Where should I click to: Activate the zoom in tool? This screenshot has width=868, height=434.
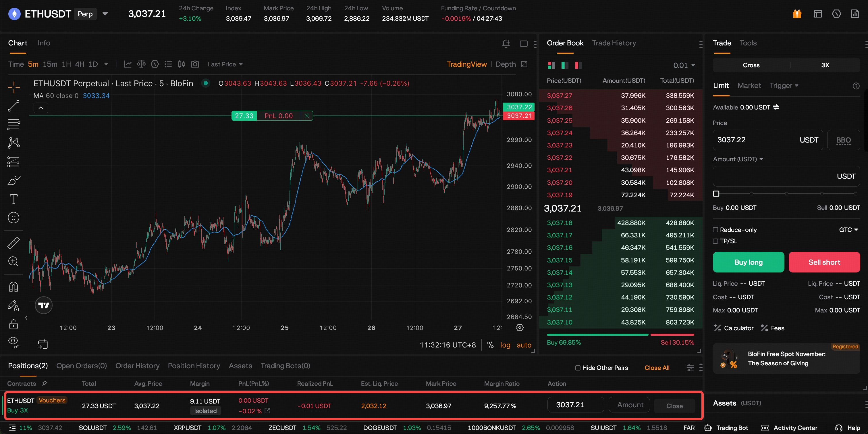13,261
